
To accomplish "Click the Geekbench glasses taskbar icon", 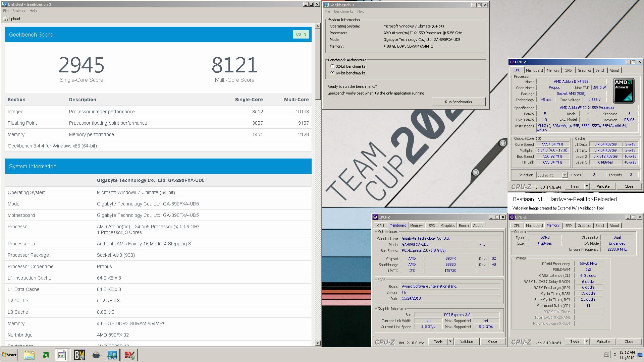I will tap(112, 355).
